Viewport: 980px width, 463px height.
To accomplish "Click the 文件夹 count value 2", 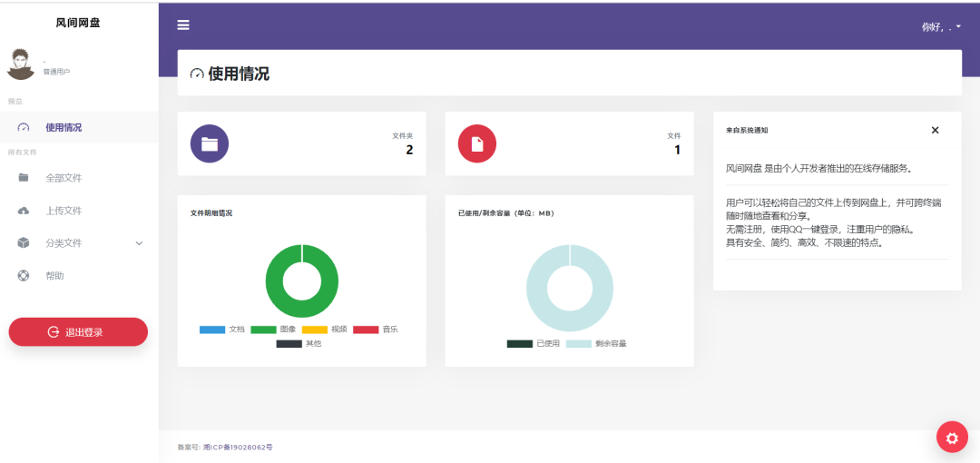I will coord(409,150).
